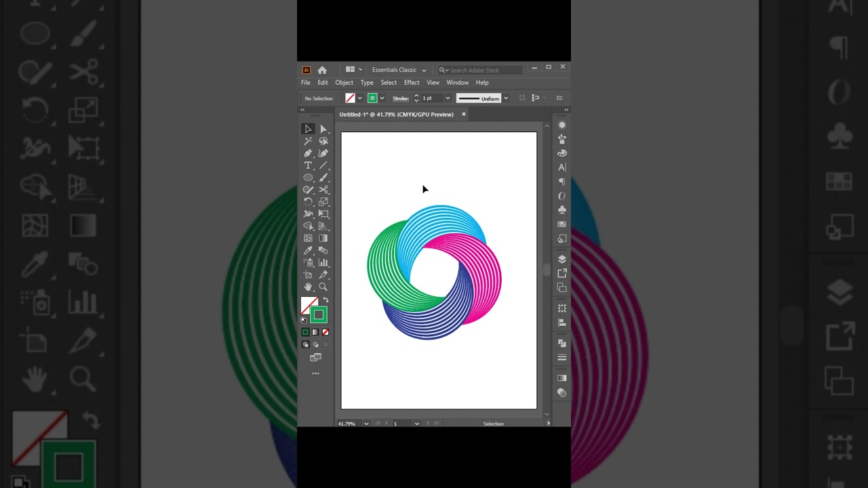The width and height of the screenshot is (868, 488).
Task: Open the zoom level dropdown
Action: [366, 424]
